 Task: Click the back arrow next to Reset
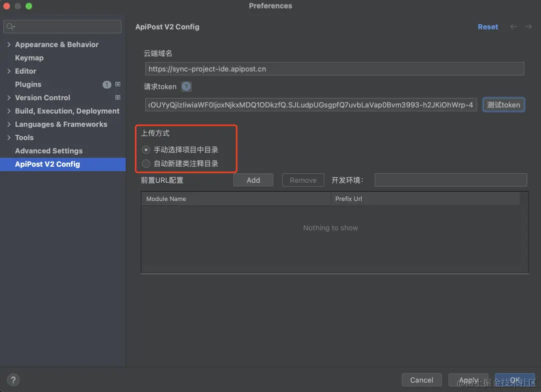[513, 27]
